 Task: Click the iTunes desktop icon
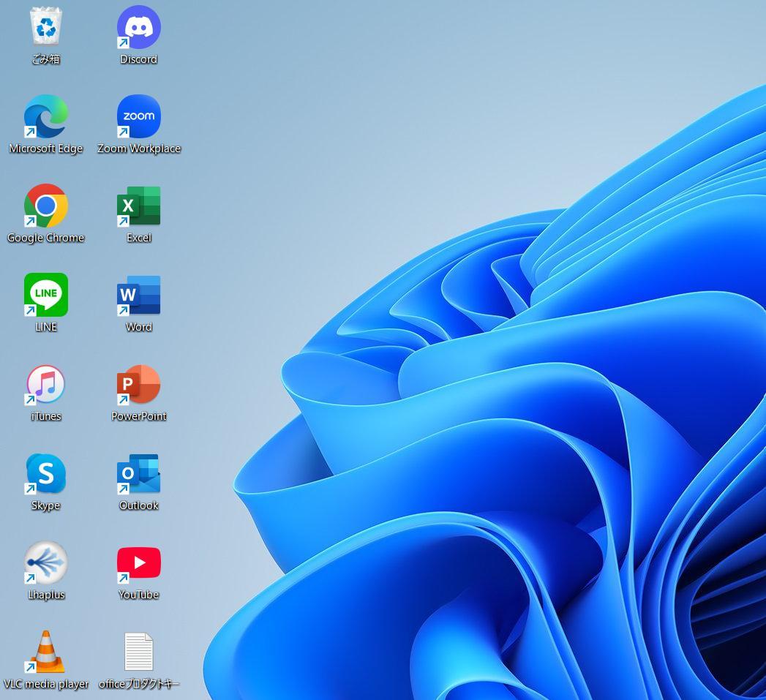[46, 385]
